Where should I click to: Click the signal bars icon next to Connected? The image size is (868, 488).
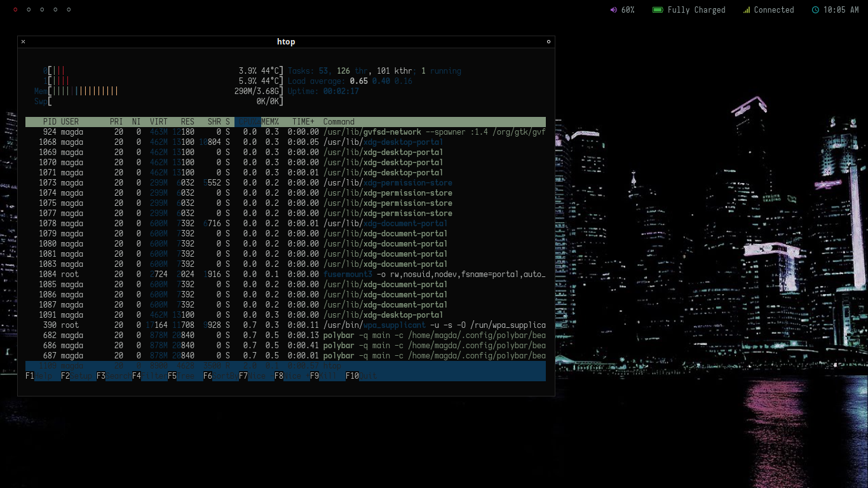[x=745, y=10]
